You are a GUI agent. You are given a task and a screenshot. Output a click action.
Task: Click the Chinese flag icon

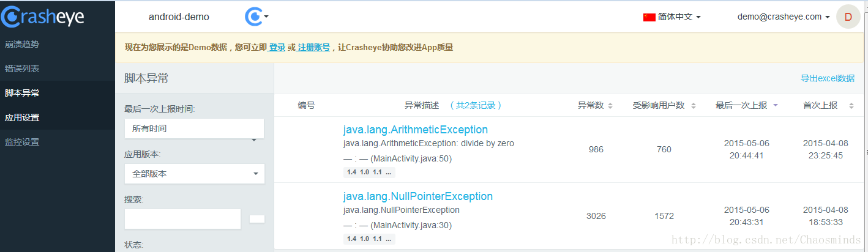pyautogui.click(x=649, y=17)
